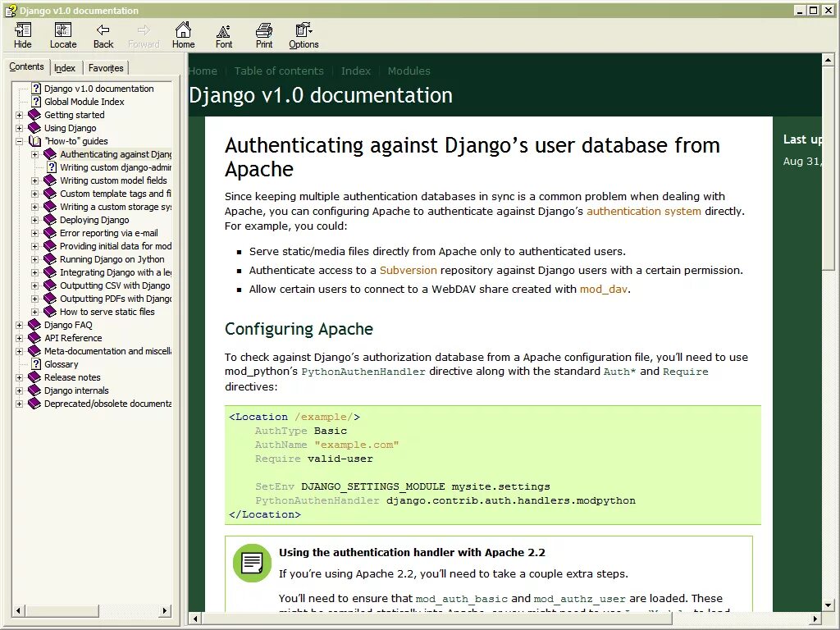Click content pane vertical scrollbar up arrow

[x=828, y=60]
